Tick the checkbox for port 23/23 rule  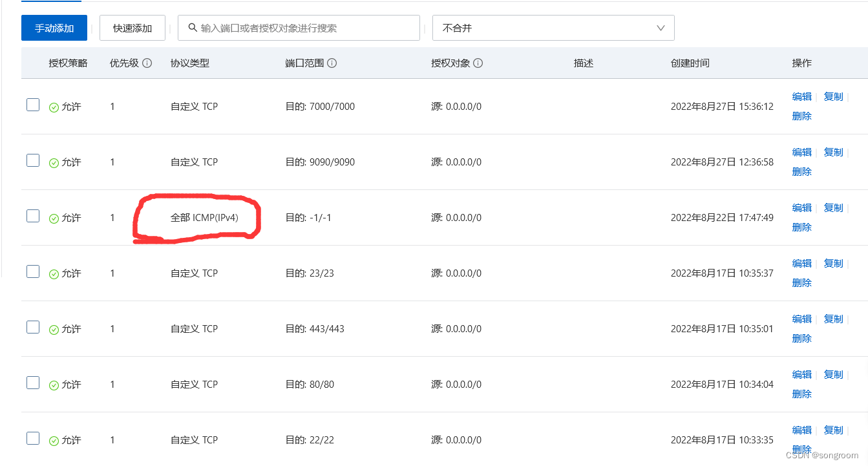click(x=33, y=271)
